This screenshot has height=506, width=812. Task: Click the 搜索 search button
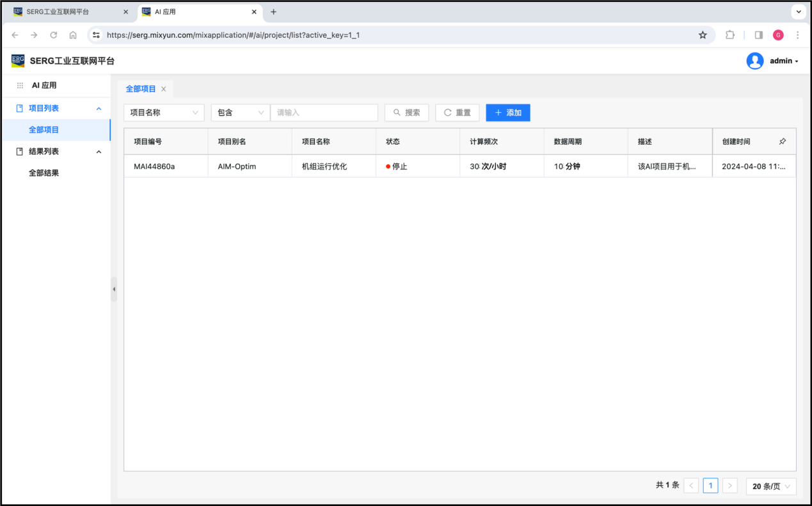pos(406,113)
